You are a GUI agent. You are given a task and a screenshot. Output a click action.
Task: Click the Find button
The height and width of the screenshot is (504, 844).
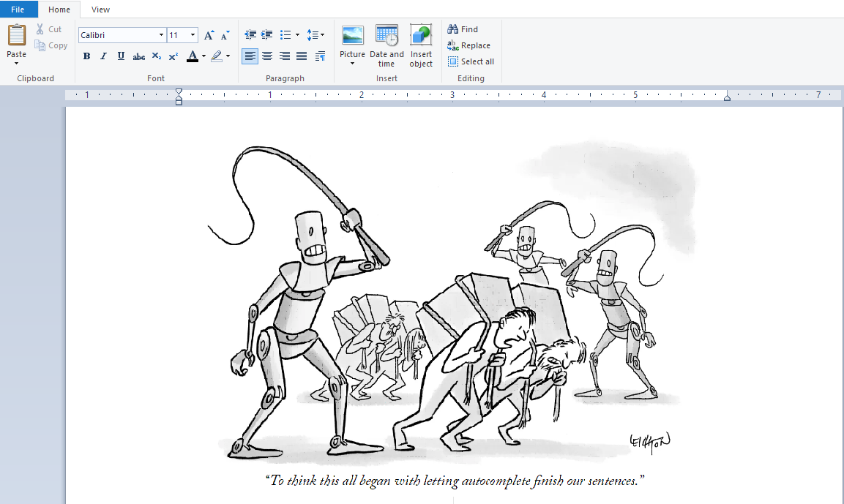tap(463, 29)
